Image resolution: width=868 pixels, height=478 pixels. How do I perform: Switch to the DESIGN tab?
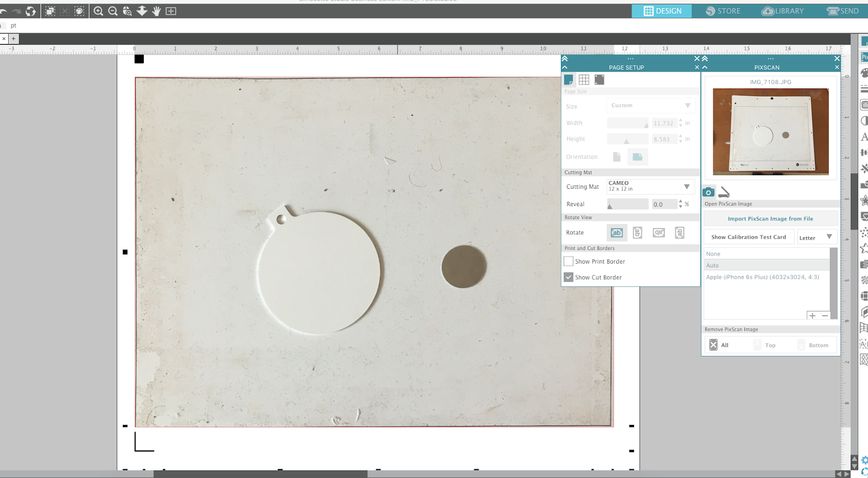coord(662,11)
